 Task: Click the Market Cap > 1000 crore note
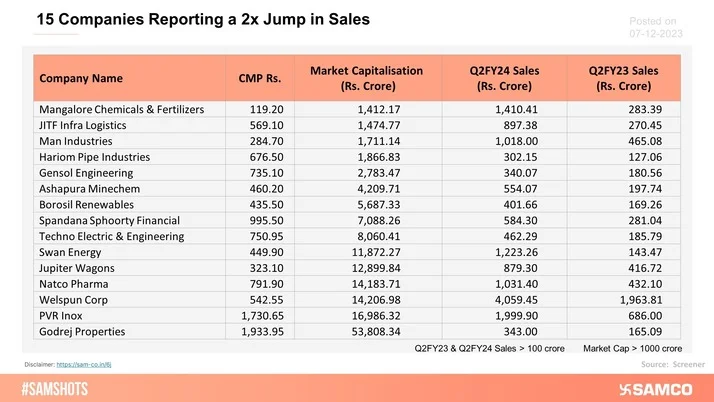(632, 348)
